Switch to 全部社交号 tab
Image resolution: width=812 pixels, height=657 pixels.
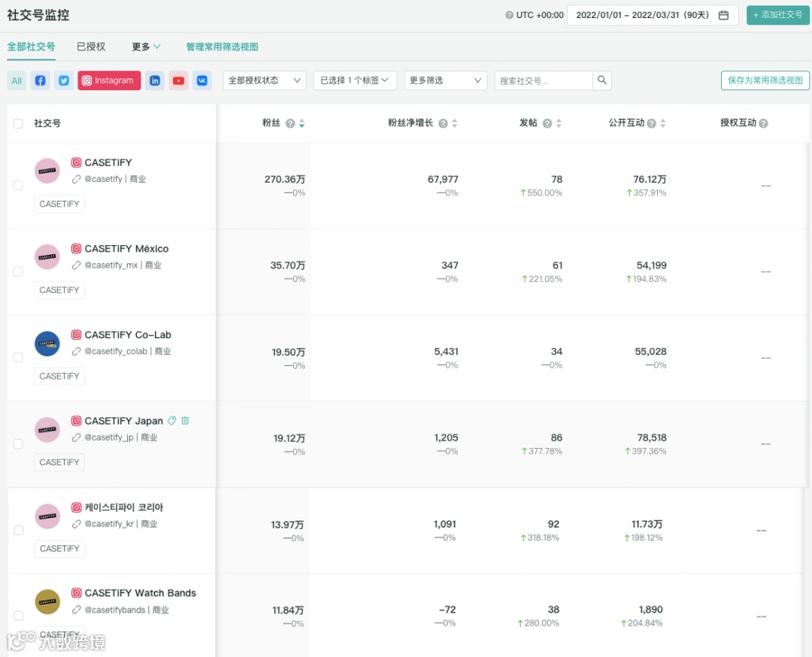pos(31,47)
